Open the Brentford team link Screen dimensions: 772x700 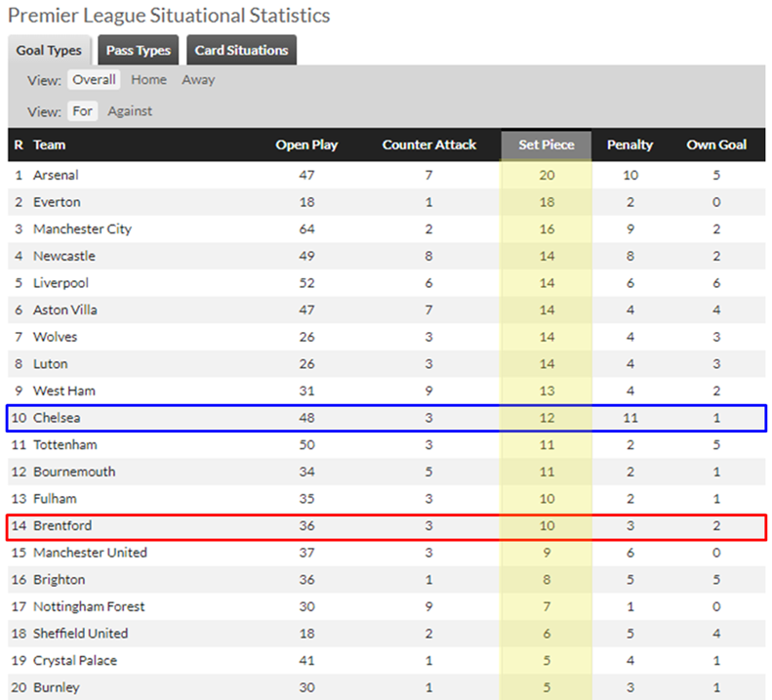(x=62, y=525)
